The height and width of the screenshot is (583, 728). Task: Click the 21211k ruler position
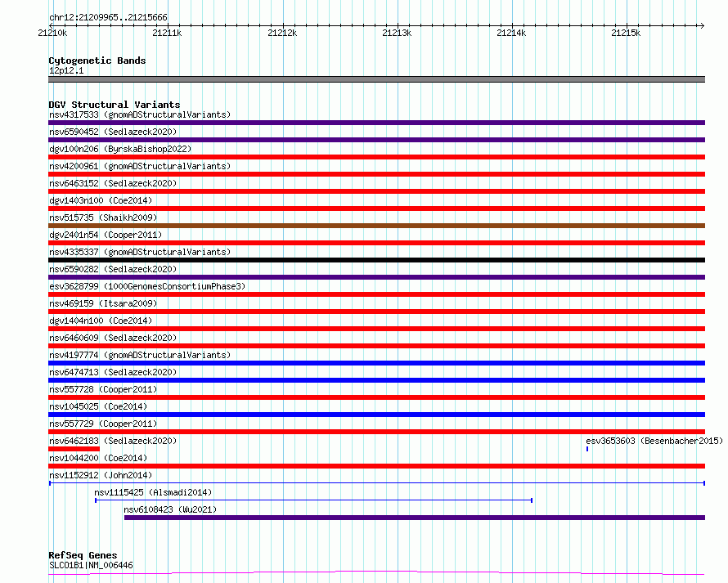pos(167,33)
